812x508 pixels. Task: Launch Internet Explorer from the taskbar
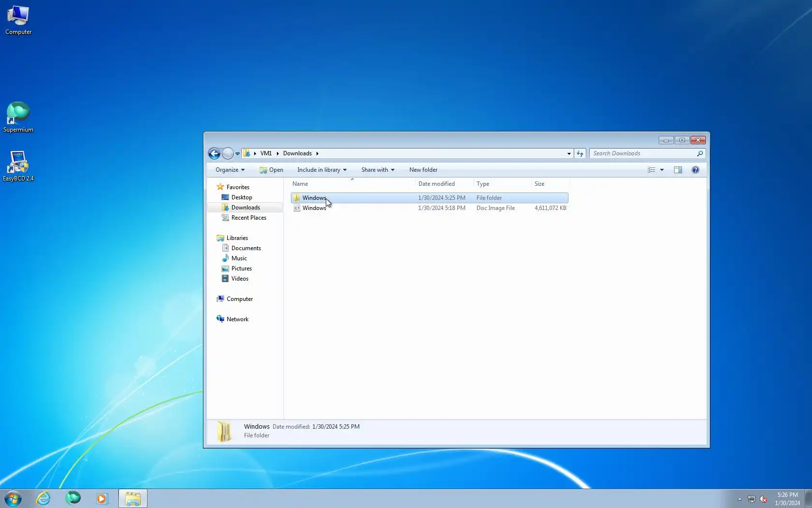[x=43, y=498]
